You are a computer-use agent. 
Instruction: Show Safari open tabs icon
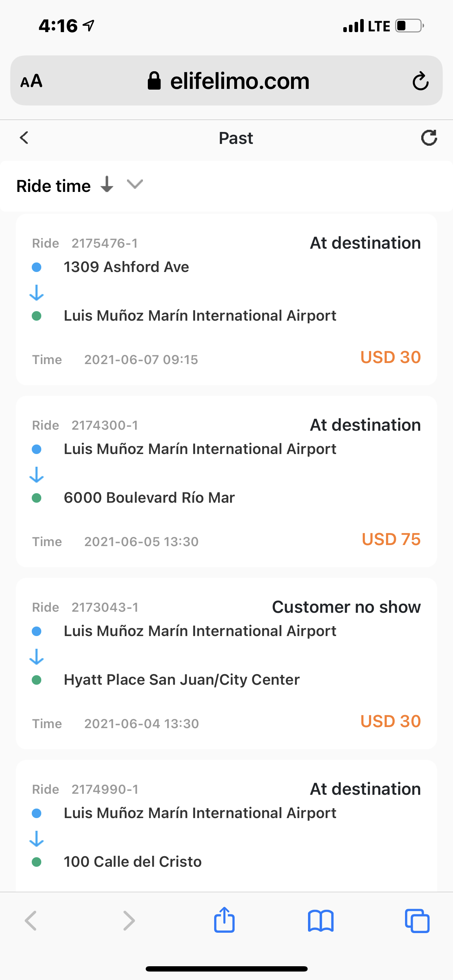pos(417,921)
